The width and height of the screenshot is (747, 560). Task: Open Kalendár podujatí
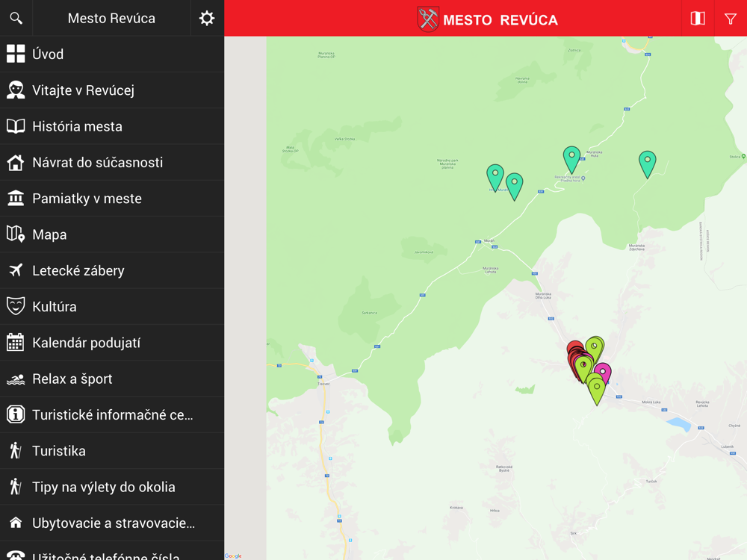tap(112, 343)
